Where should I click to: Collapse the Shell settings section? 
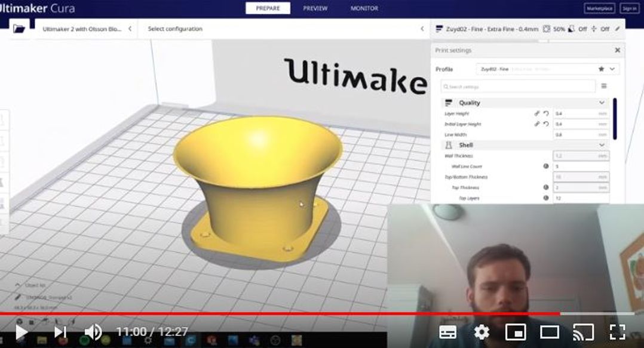click(x=602, y=145)
